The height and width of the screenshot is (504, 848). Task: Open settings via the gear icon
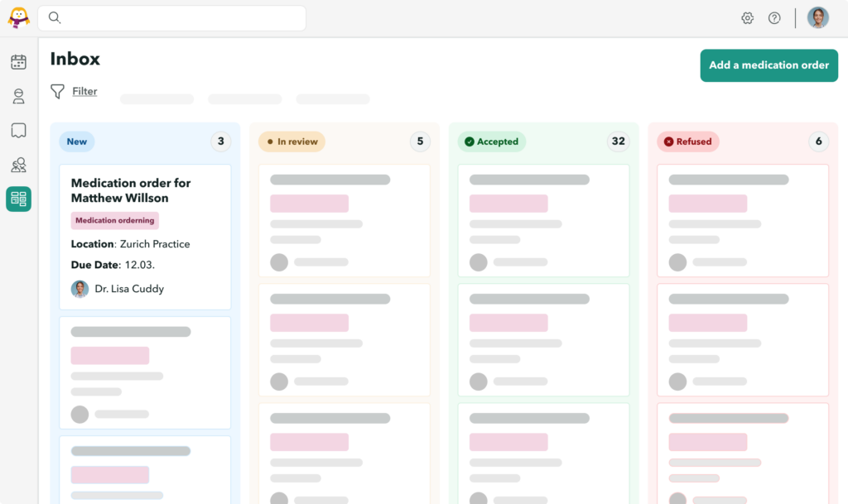pos(748,18)
